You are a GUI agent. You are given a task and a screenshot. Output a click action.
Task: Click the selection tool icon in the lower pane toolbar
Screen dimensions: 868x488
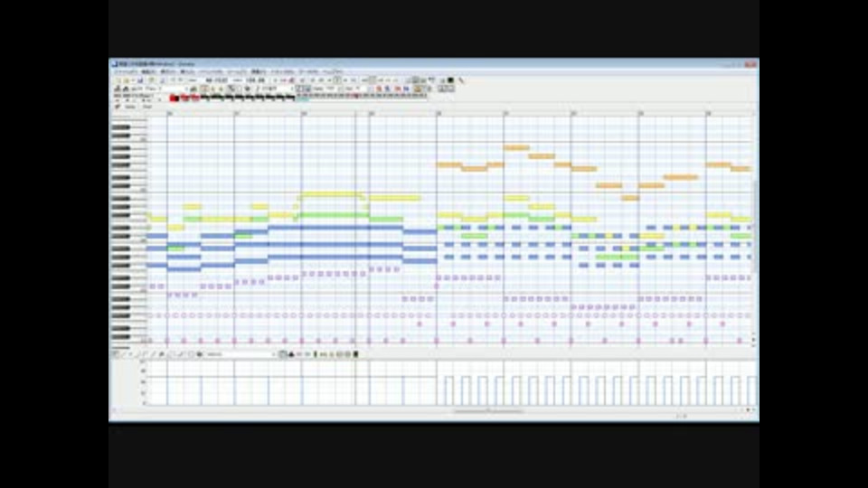(115, 354)
